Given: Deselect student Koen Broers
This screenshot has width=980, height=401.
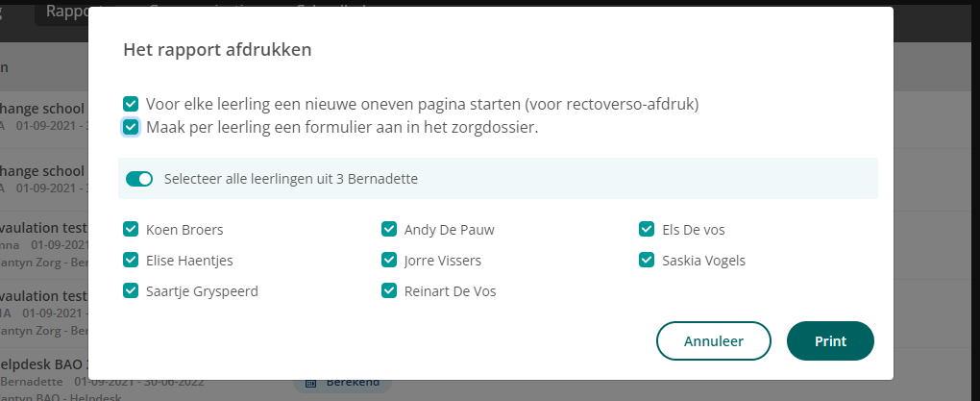Looking at the screenshot, I should (131, 229).
